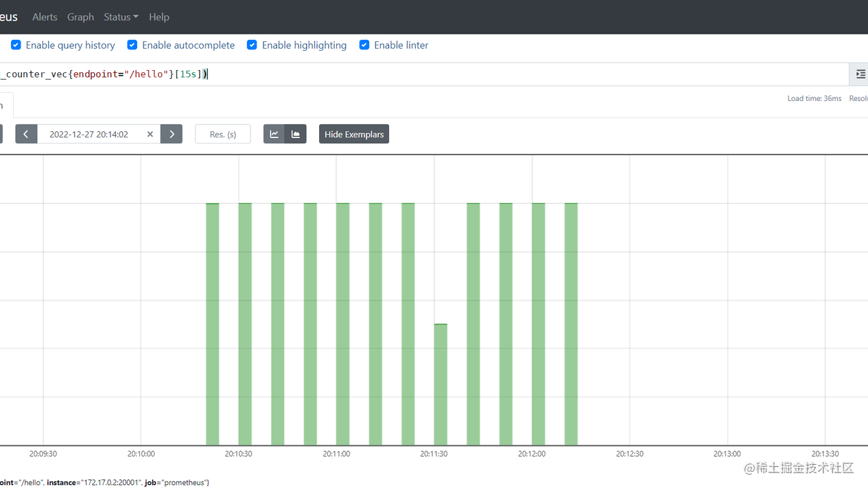Click the back arrow to shift time earlier
This screenshot has width=868, height=489.
26,133
